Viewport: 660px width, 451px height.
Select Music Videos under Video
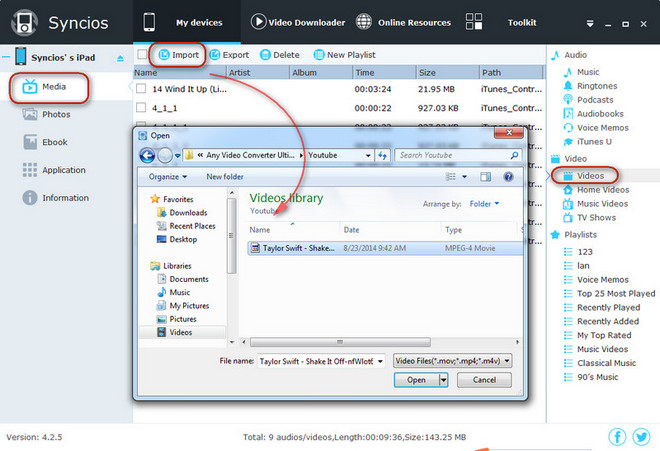596,204
